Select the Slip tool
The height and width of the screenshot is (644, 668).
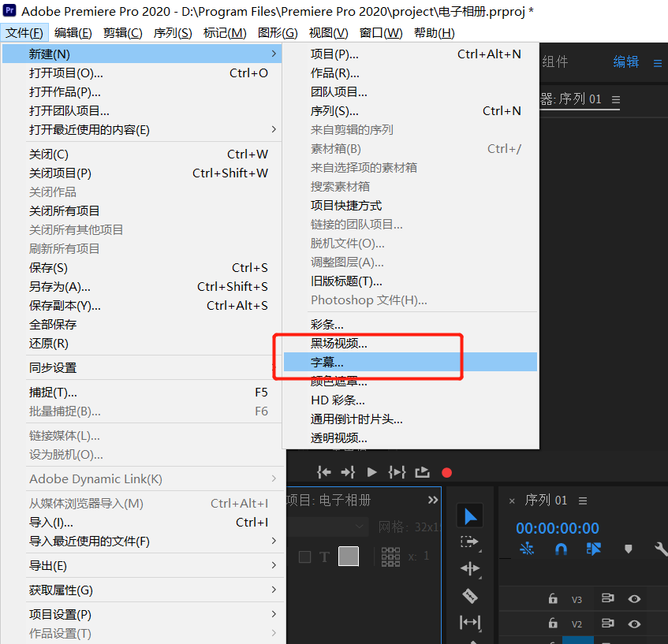click(470, 622)
